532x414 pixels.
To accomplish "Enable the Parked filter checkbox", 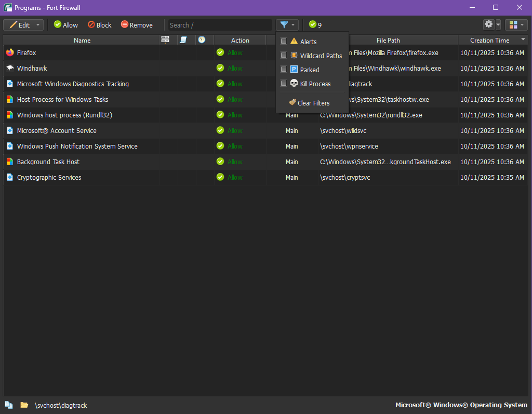I will click(284, 69).
